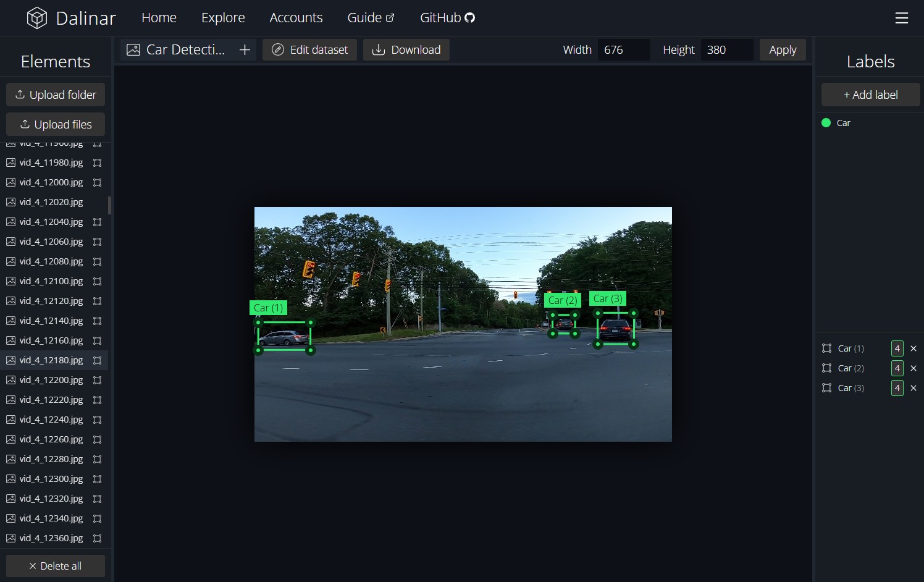Viewport: 924px width, 582px height.
Task: Click the + icon to add a new dataset
Action: (245, 49)
